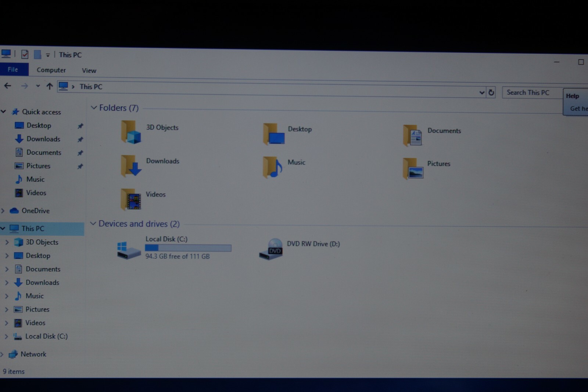The height and width of the screenshot is (392, 588).
Task: Click the Search This PC box
Action: (532, 92)
